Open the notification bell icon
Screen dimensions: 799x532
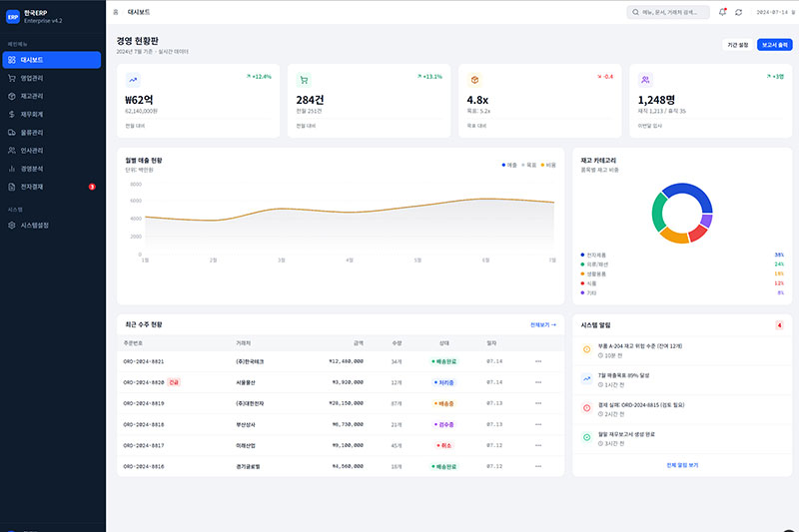click(722, 12)
